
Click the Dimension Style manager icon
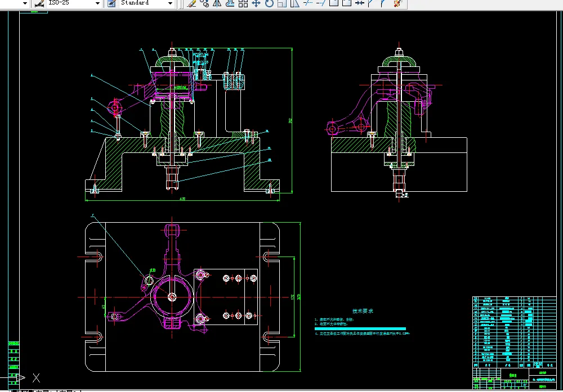click(x=39, y=3)
